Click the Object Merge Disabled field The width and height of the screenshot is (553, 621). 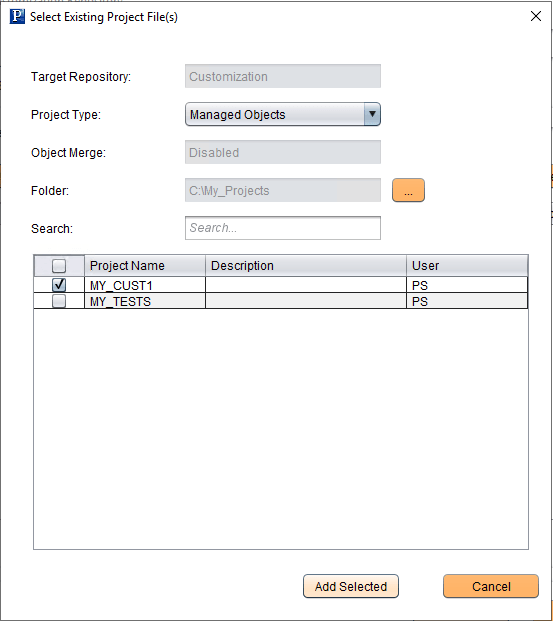283,152
